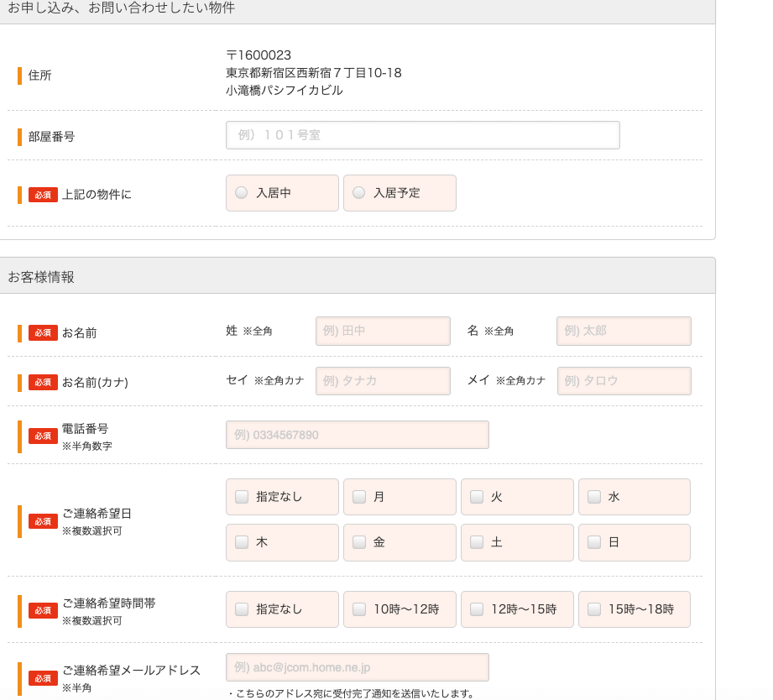Image resolution: width=773 pixels, height=700 pixels.
Task: Focus the 電話番号 phone number input
Action: click(x=357, y=435)
